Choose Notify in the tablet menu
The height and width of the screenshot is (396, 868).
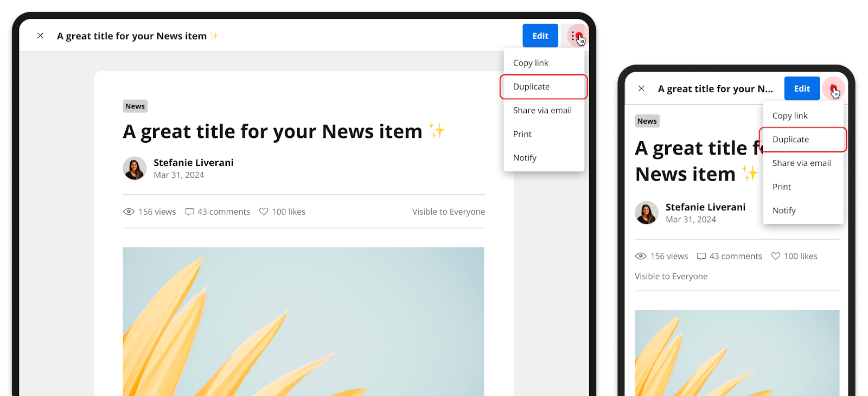(544, 158)
